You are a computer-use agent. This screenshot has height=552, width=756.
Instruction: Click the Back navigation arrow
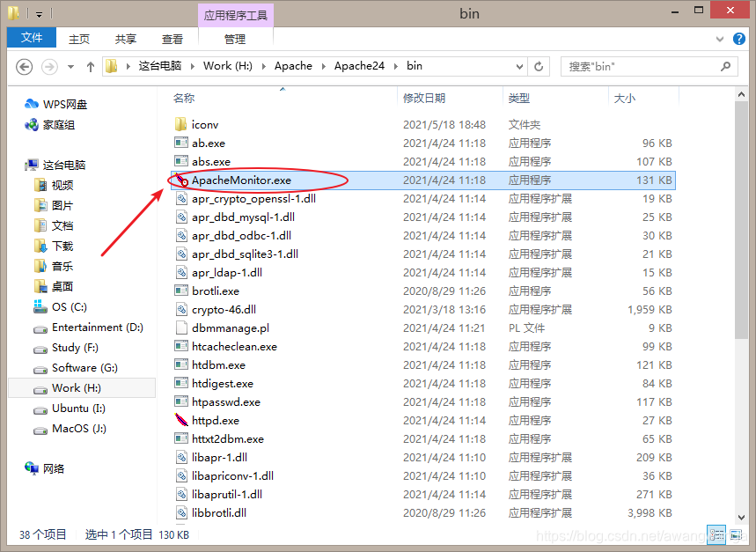(x=24, y=67)
